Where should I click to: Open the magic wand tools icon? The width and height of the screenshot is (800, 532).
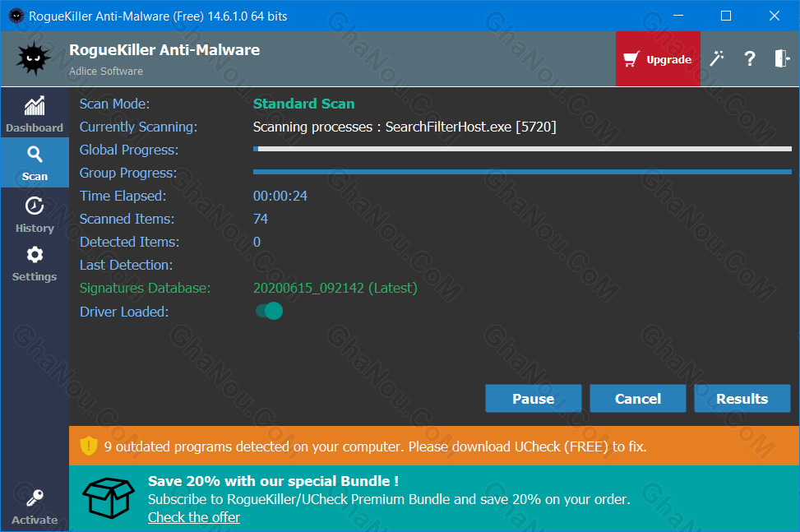click(x=717, y=58)
